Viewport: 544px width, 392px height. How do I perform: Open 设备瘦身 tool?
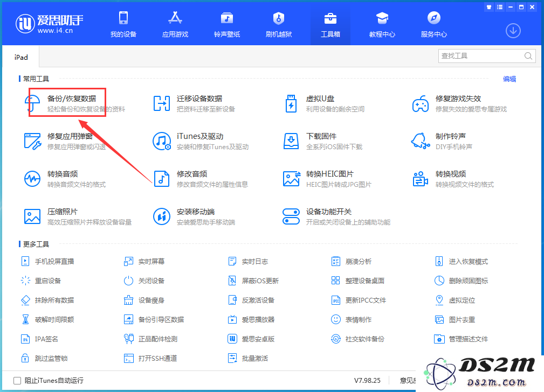[x=144, y=300]
